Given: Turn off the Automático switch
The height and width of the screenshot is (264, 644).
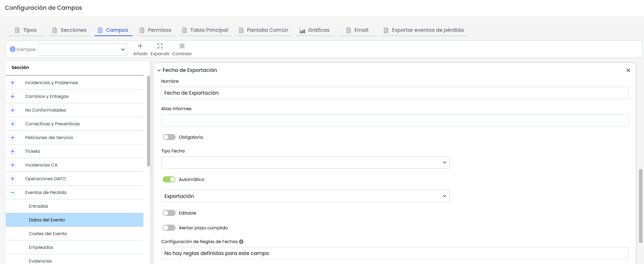Looking at the screenshot, I should point(169,179).
